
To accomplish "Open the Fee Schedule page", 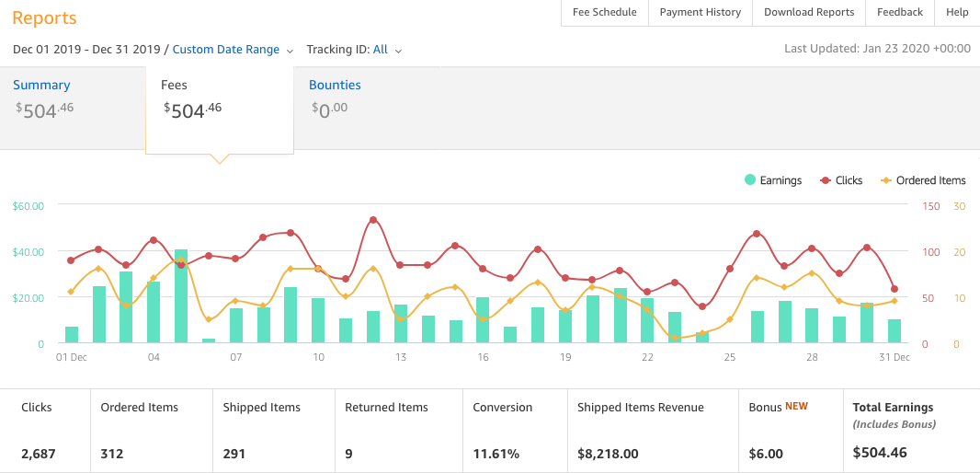I will [x=604, y=12].
